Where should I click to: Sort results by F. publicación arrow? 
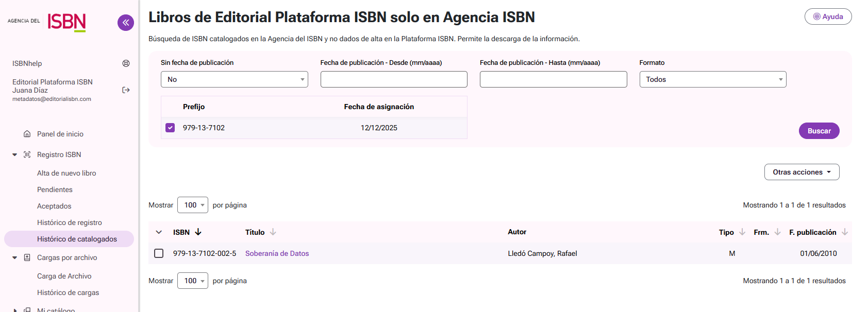tap(845, 232)
